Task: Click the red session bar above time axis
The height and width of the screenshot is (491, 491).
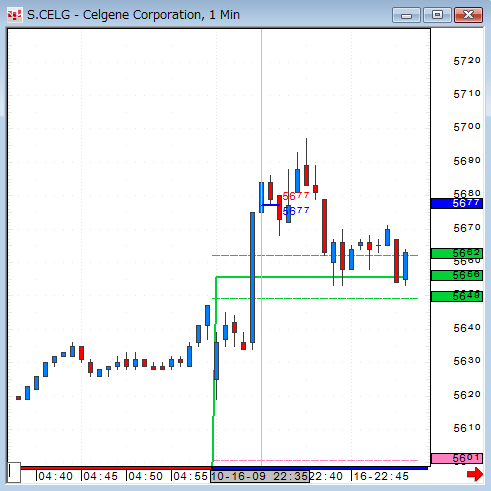Action: [x=116, y=468]
